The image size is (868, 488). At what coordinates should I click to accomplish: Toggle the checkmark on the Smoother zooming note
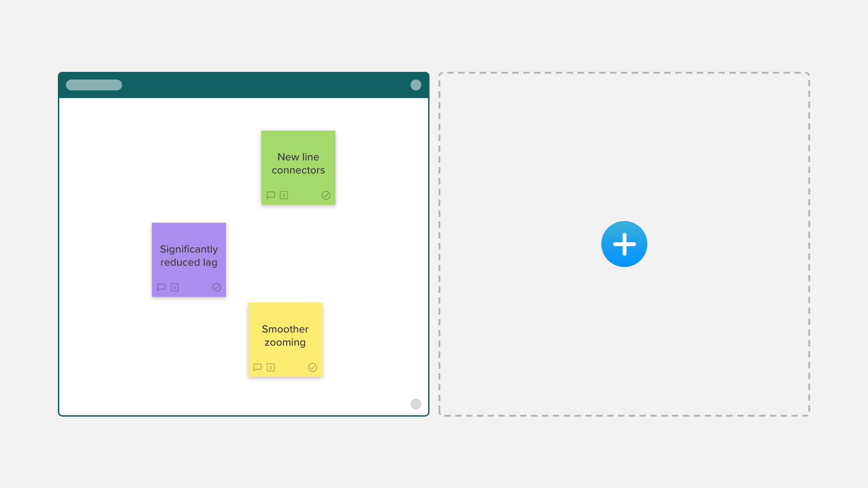click(313, 367)
